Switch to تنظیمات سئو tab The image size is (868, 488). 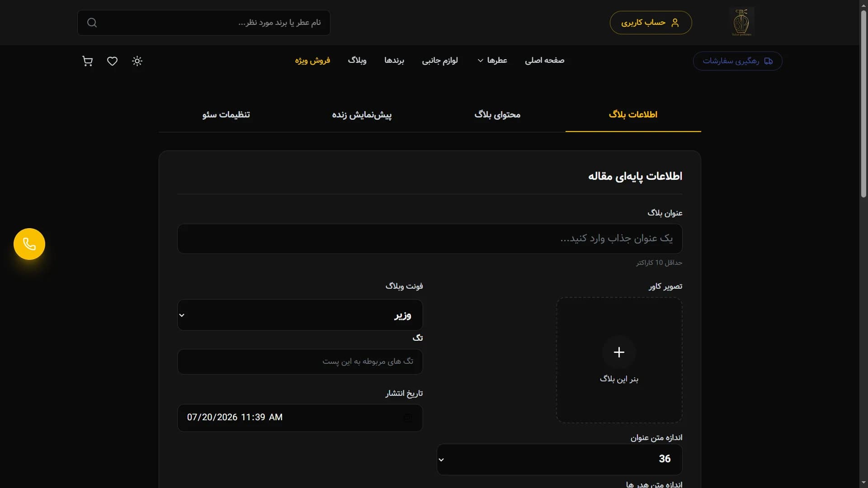[x=226, y=115]
